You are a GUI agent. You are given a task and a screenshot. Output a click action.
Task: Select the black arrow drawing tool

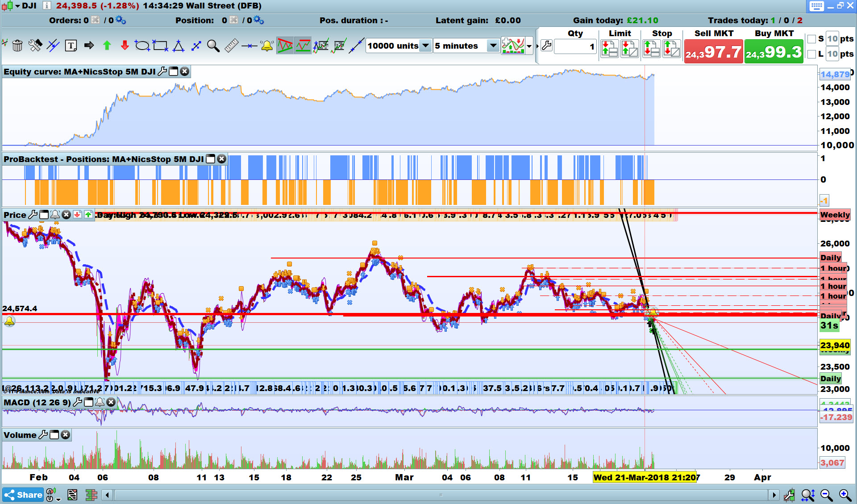[x=89, y=46]
